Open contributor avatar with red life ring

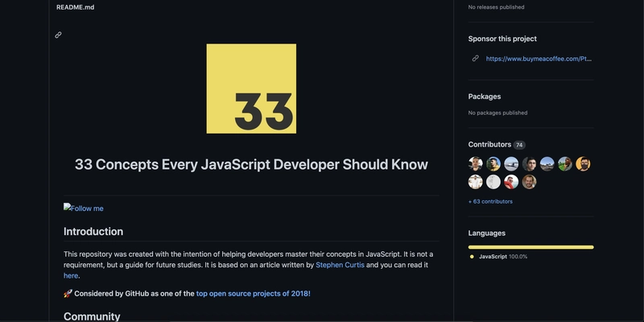coord(511,182)
